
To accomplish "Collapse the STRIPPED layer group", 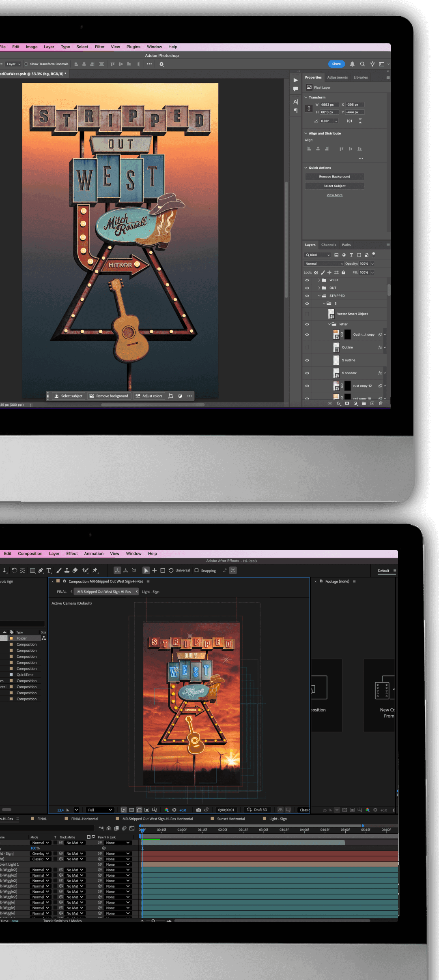I will point(319,296).
